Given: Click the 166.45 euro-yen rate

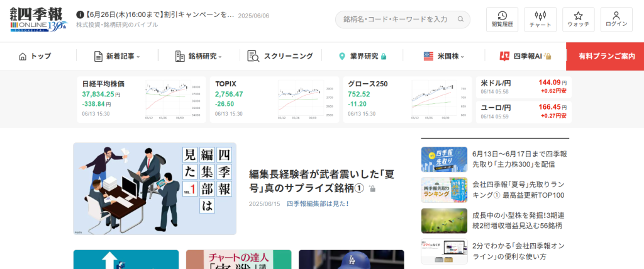Looking at the screenshot, I should [550, 107].
